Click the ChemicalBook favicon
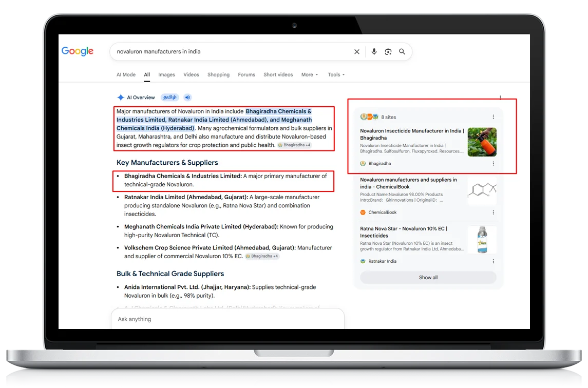This screenshot has width=588, height=388. pos(363,212)
